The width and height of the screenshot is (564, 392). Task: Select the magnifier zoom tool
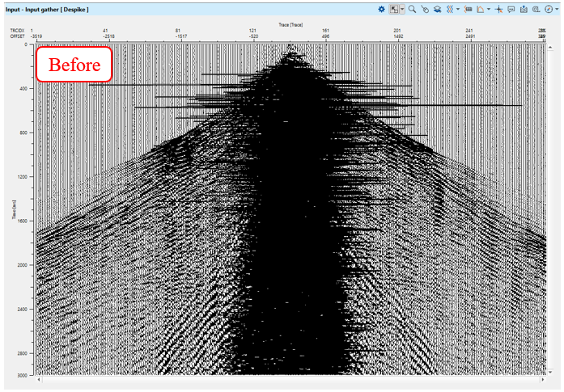[x=412, y=10]
